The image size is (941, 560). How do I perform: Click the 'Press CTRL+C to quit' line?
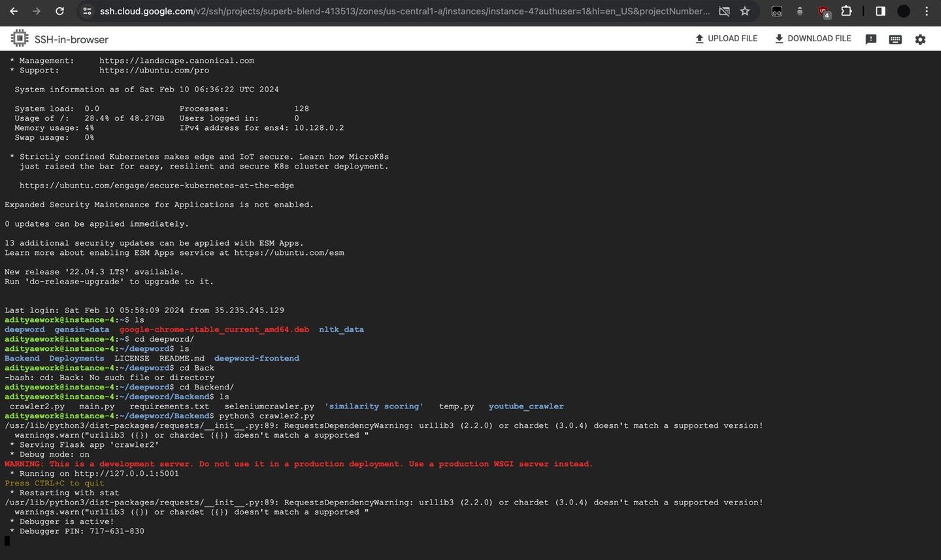[x=54, y=484]
